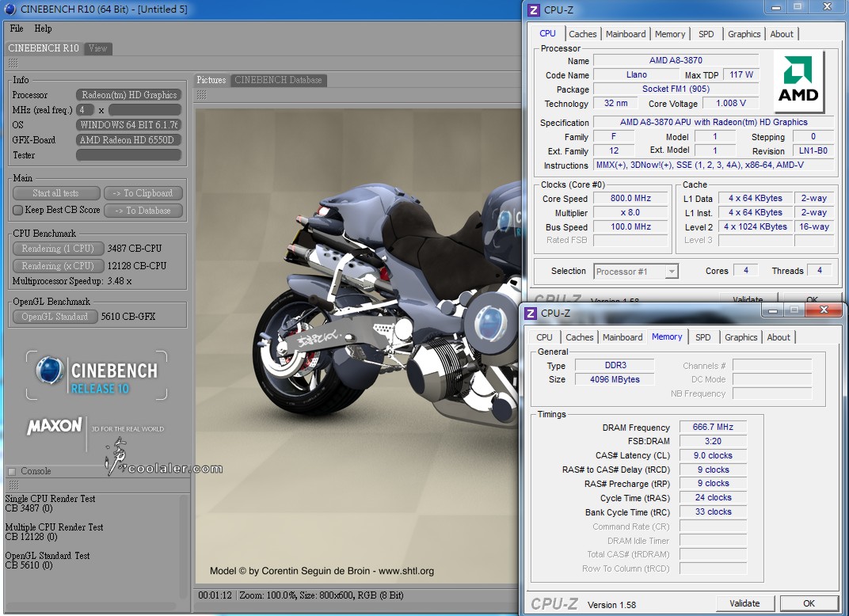The width and height of the screenshot is (849, 616).
Task: Click the Core Speed value 800.0 MHz
Action: pos(630,198)
